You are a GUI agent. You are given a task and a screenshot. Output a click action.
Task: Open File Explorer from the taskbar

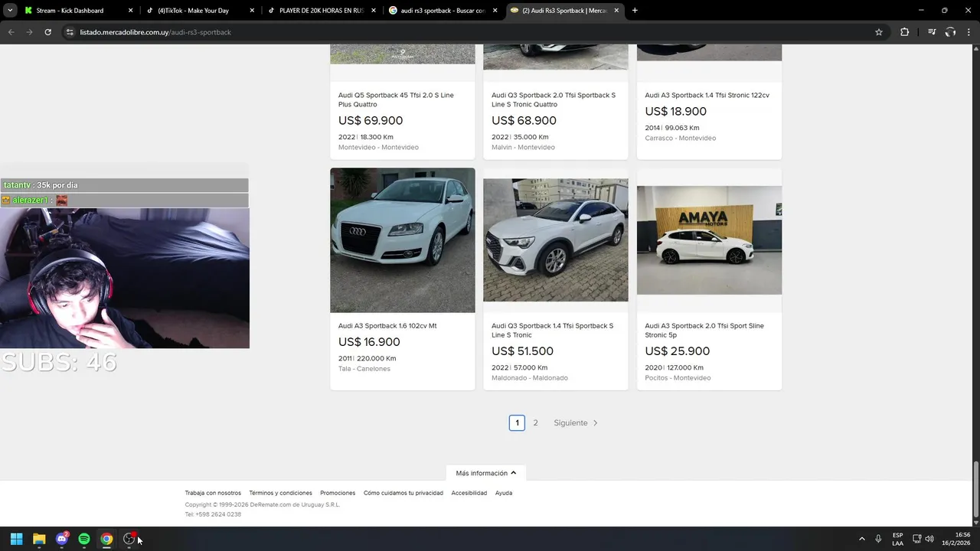click(39, 539)
